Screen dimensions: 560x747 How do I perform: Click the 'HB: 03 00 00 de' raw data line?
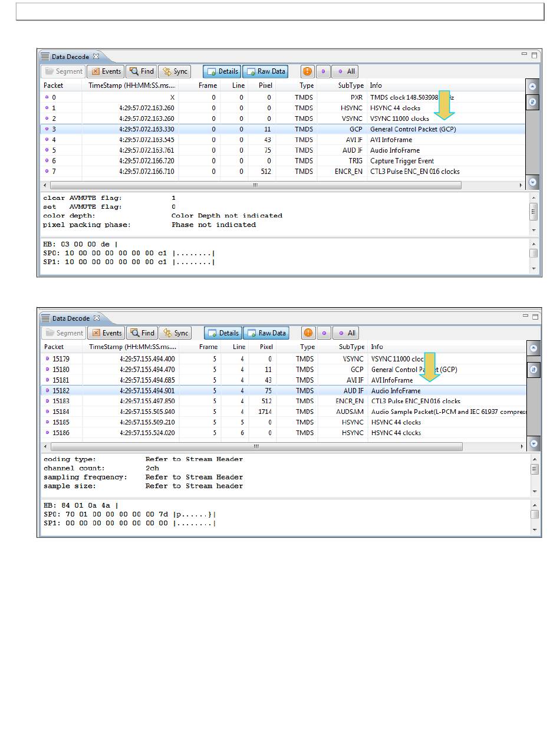click(80, 244)
